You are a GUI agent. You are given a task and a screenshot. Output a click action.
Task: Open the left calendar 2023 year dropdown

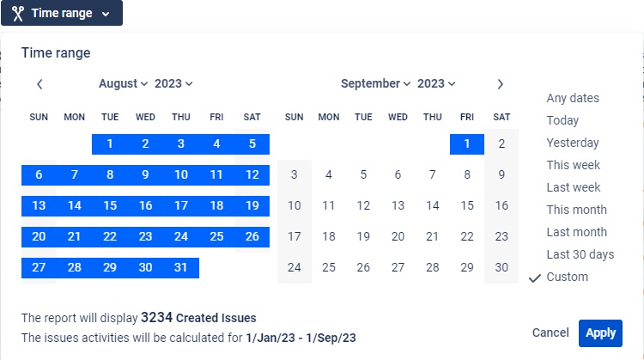[x=173, y=84]
